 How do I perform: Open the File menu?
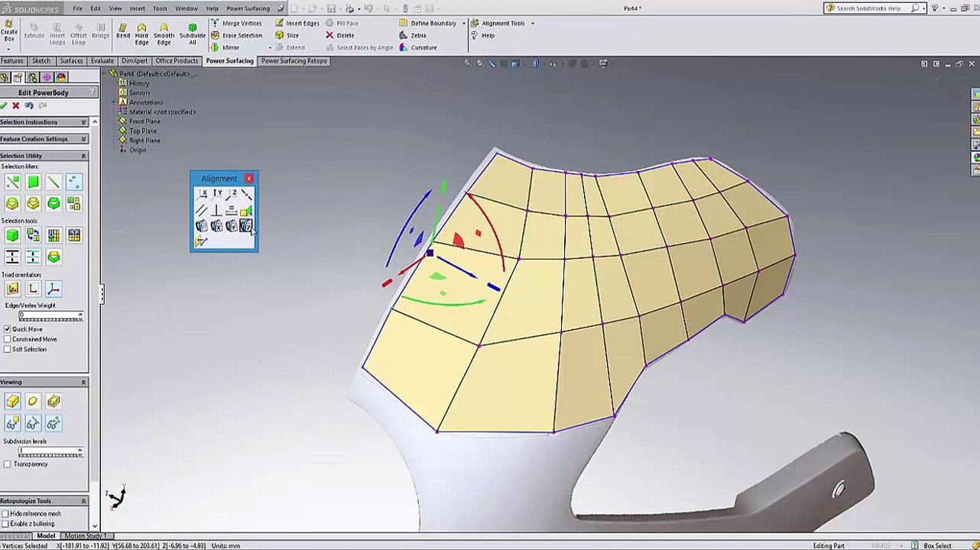78,8
